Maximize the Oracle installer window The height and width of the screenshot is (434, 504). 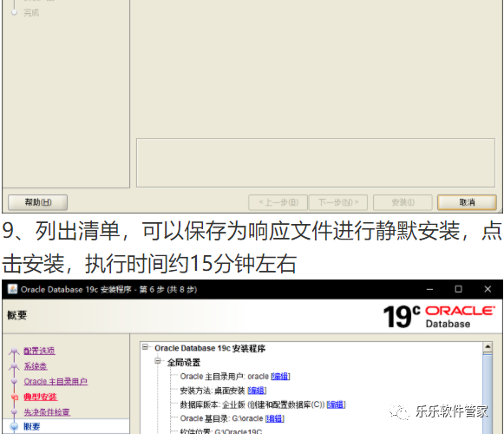click(459, 289)
